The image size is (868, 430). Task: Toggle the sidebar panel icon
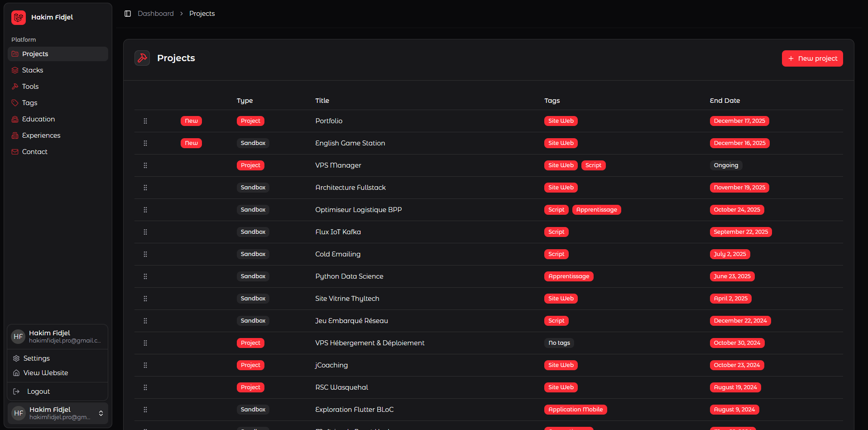pyautogui.click(x=128, y=14)
